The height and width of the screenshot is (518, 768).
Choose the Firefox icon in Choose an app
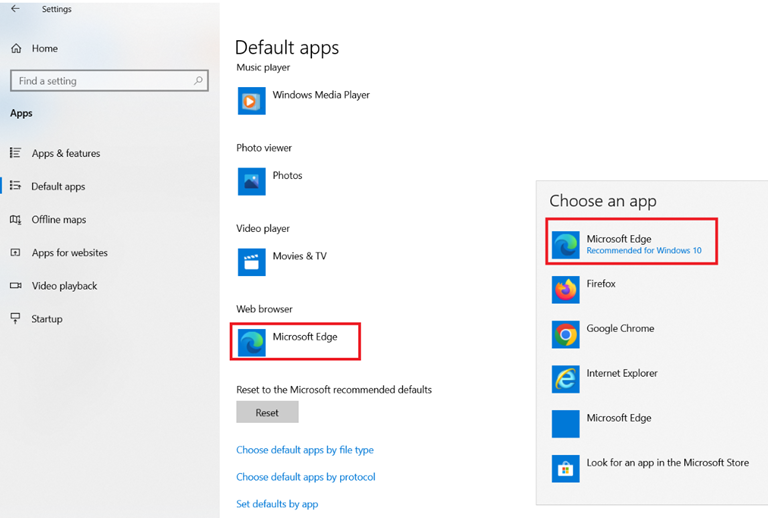click(x=565, y=290)
